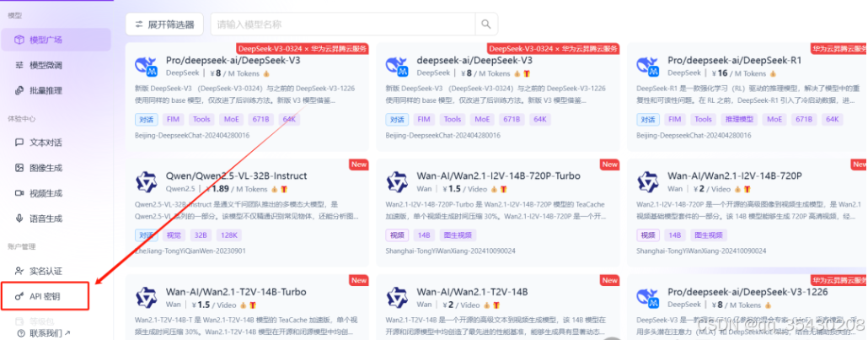
Task: Click the Qwen2.5-VL-32B-Instruct logo
Action: tap(147, 182)
